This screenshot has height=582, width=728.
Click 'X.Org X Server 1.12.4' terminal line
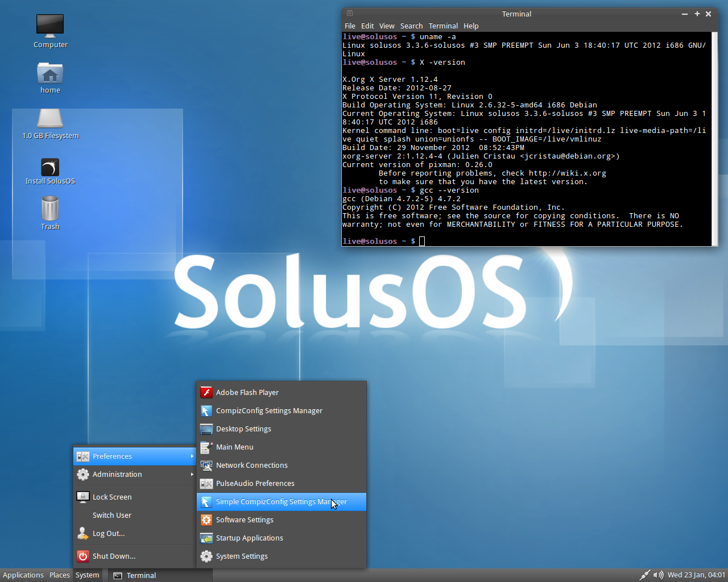click(390, 80)
